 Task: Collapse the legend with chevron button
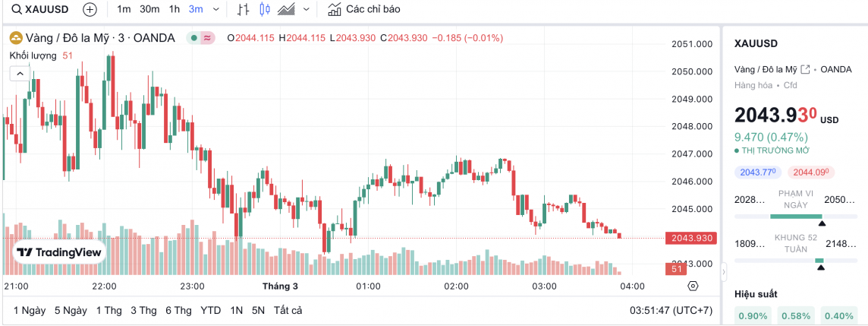pos(20,73)
